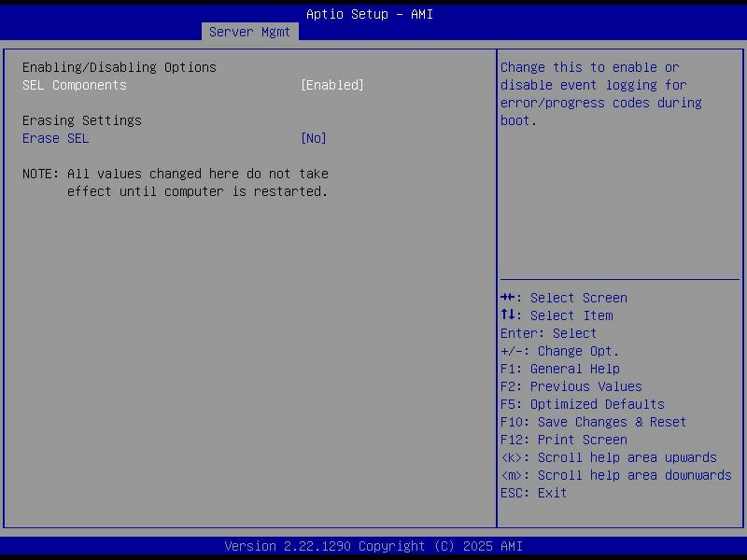Click the F2: Previous Values hint
Viewport: 747px width, 560px height.
click(571, 386)
